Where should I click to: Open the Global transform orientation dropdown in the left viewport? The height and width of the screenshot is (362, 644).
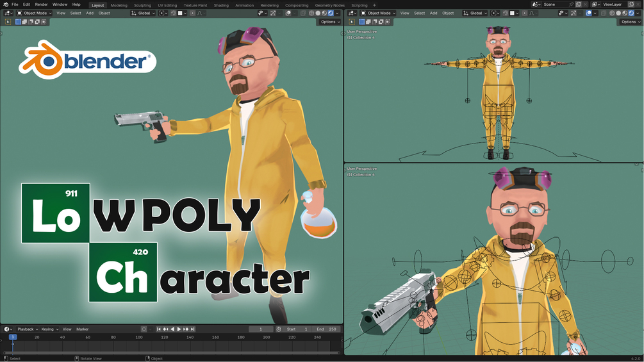143,13
